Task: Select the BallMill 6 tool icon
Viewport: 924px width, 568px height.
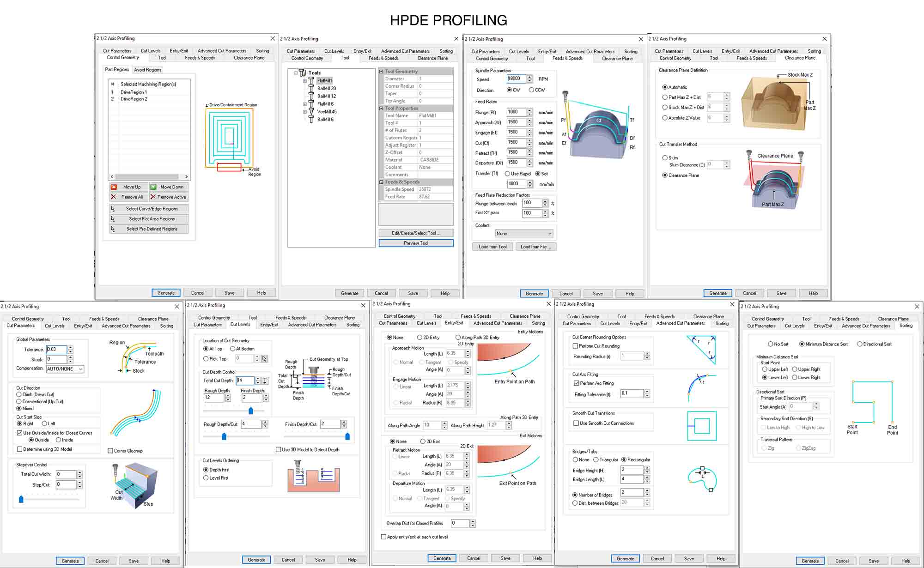Action: (x=311, y=120)
